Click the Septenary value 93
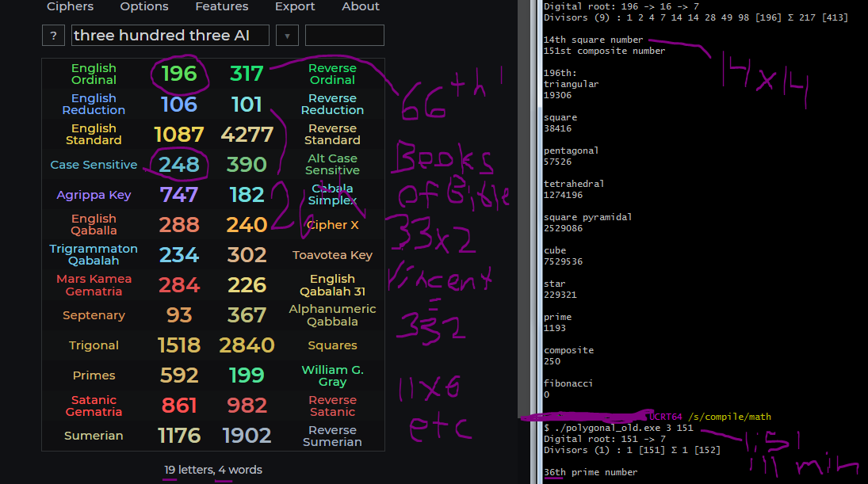 [179, 315]
